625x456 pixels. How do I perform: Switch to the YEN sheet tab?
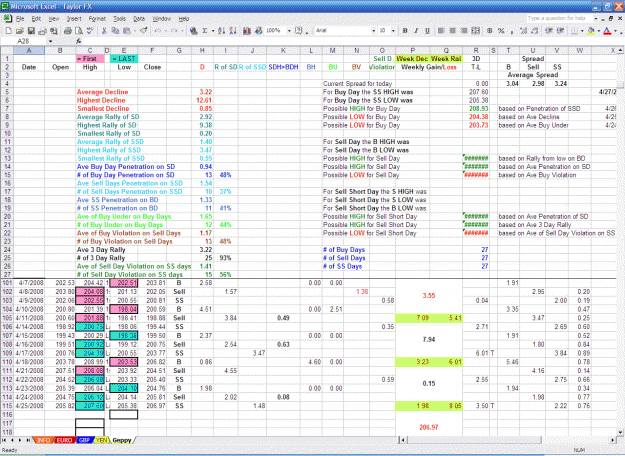tap(102, 440)
